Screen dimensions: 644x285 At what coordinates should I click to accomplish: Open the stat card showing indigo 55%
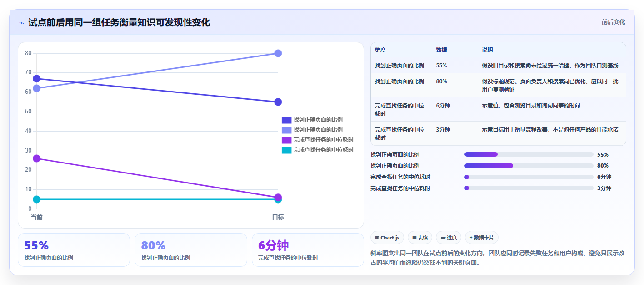(74, 250)
